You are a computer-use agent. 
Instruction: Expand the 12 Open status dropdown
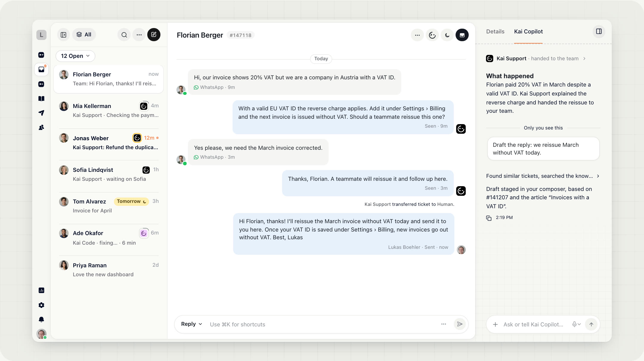75,56
